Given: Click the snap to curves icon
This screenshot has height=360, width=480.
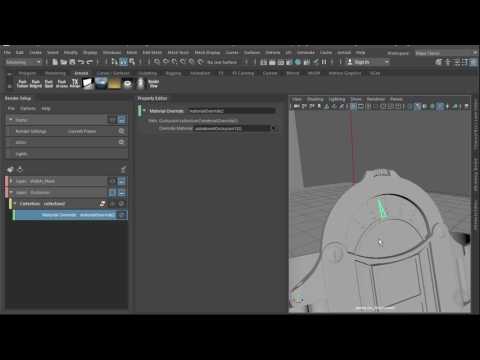Looking at the screenshot, I should pyautogui.click(x=166, y=62).
